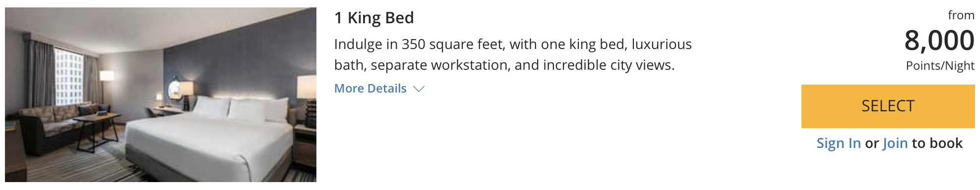Viewport: 980px width, 190px height.
Task: Click the Join link to register
Action: click(895, 143)
